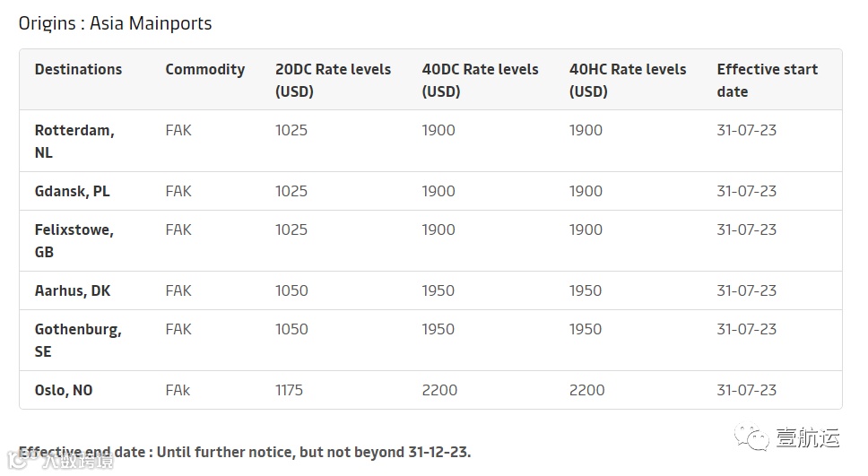Select the 40DC Rate levels header

pyautogui.click(x=480, y=80)
